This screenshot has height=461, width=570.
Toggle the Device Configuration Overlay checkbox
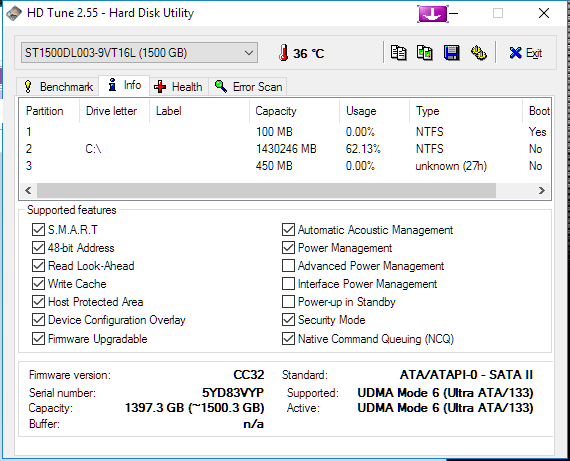point(38,320)
